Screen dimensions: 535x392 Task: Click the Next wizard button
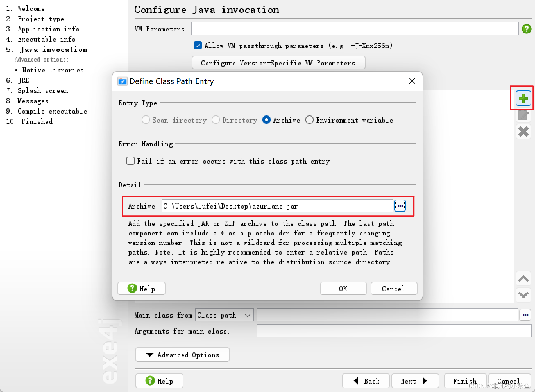(x=415, y=381)
